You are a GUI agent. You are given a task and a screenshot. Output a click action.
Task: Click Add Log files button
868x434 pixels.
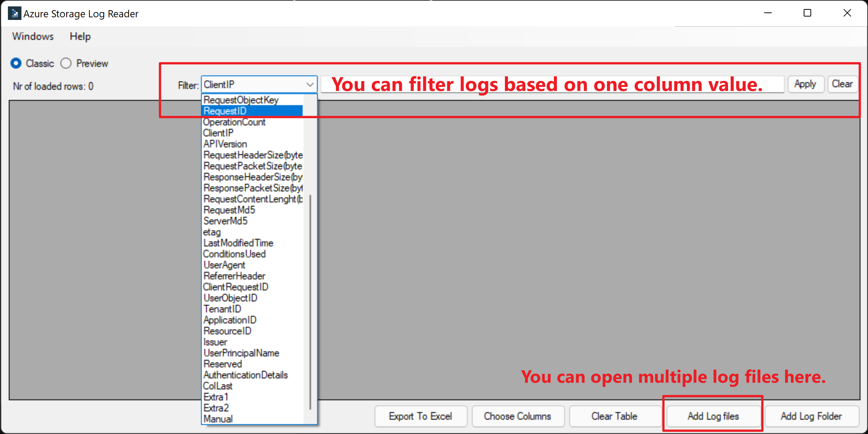[x=713, y=416]
